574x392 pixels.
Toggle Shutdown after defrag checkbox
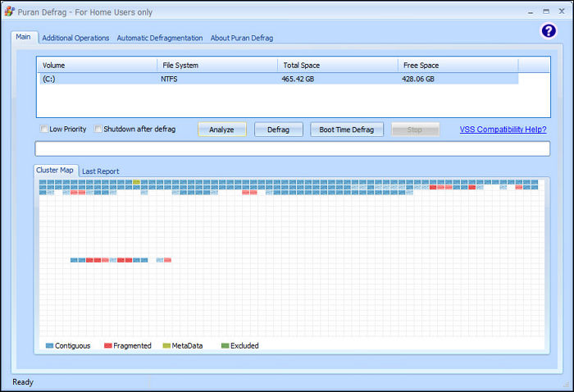(x=98, y=129)
